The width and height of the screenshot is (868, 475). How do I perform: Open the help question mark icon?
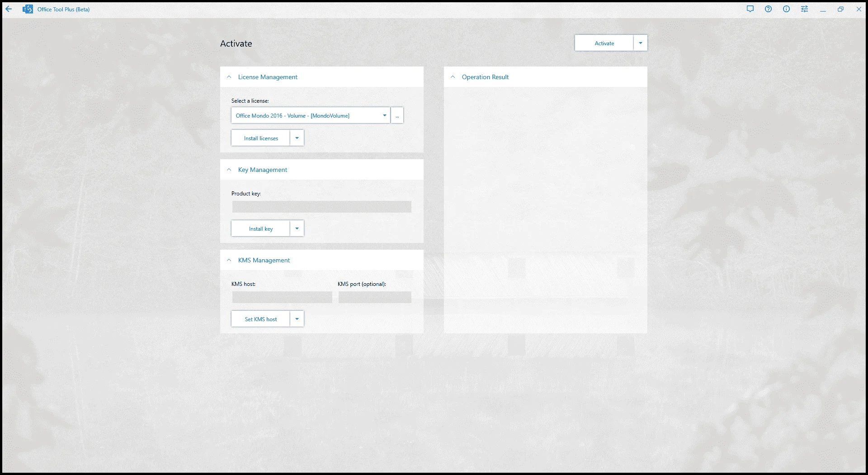(768, 9)
